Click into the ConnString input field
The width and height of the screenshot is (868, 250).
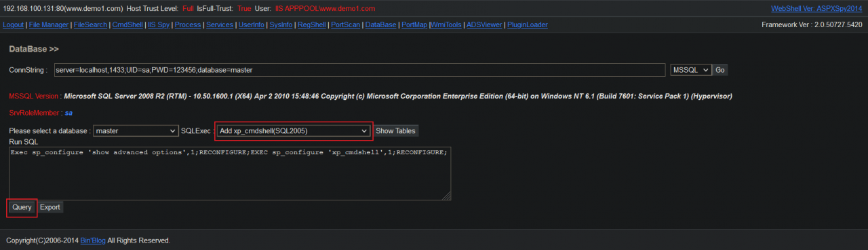[359, 70]
